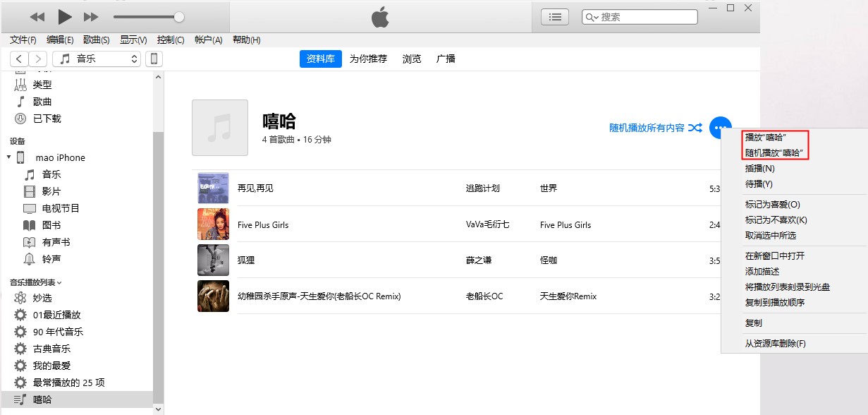Switch to the 为你推荐 tab

[x=368, y=59]
